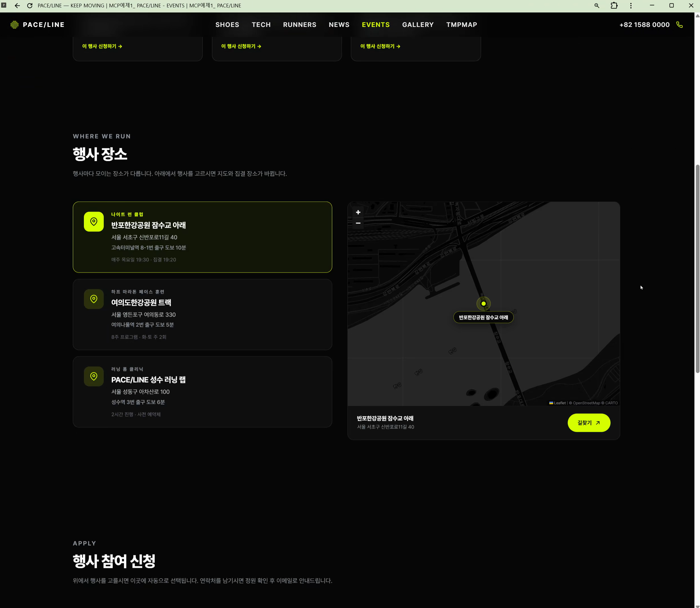Open the extensions puzzle icon
Screen dimensions: 700x608
[x=614, y=5]
